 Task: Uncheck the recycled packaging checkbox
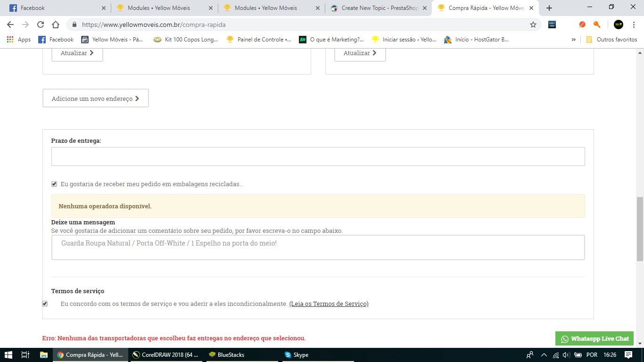pyautogui.click(x=54, y=184)
